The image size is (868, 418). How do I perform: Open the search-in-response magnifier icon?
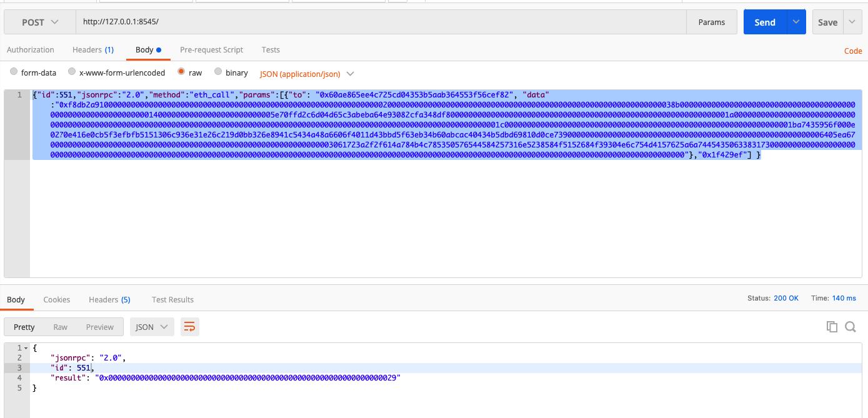851,326
